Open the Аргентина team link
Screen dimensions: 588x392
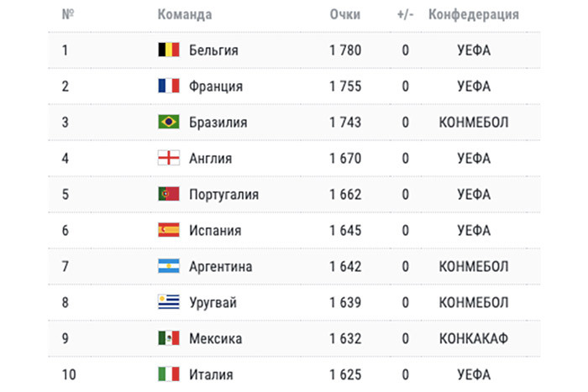pos(220,266)
